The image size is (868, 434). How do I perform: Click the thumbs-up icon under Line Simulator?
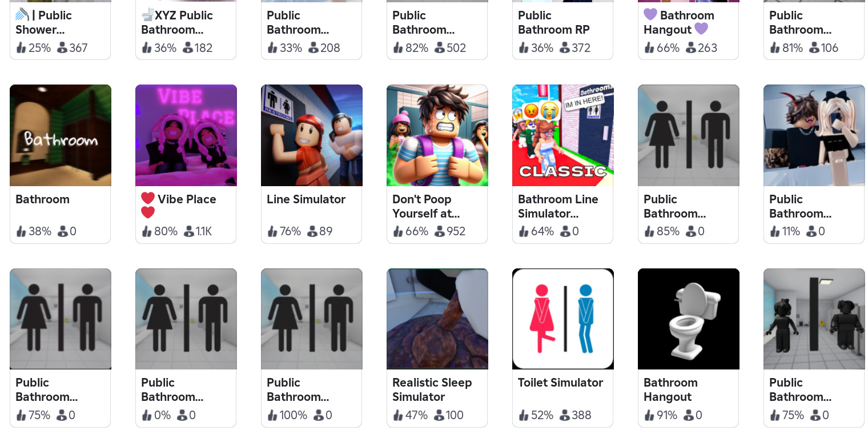(x=272, y=231)
